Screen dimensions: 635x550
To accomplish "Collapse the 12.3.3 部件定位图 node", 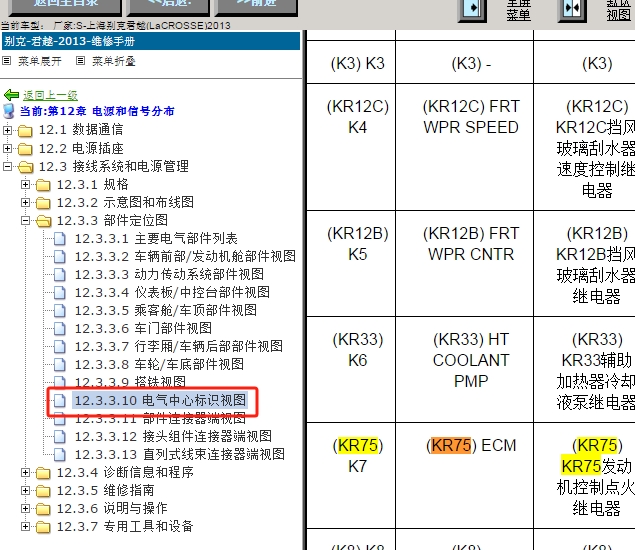I will click(x=26, y=221).
